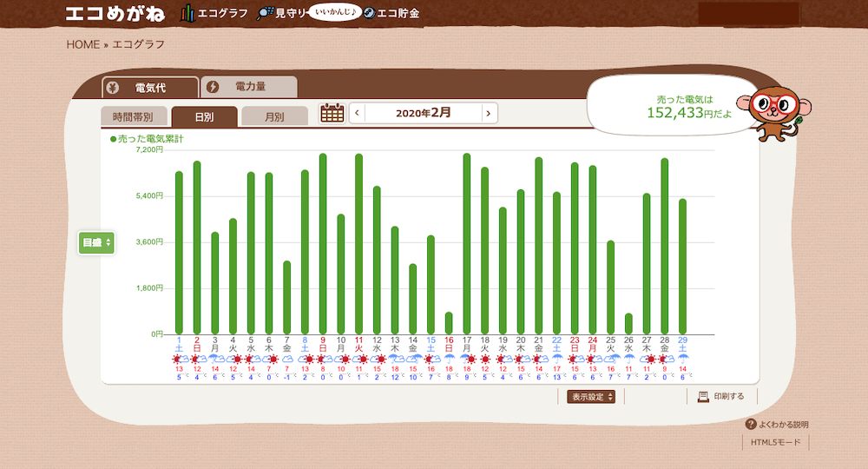Click the エコめがね logo
Viewport: 868px width, 469px height.
(115, 13)
